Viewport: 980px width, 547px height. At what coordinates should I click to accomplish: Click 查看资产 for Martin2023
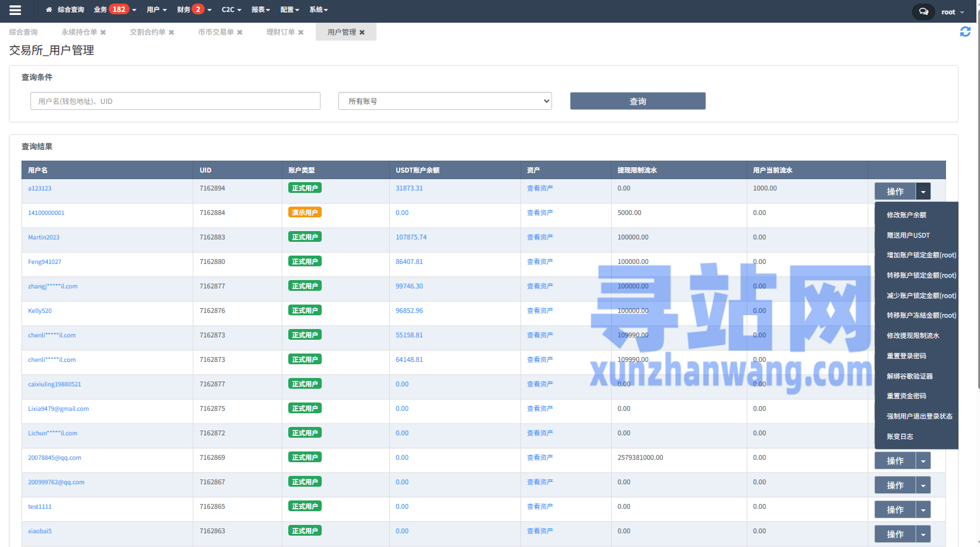[540, 237]
